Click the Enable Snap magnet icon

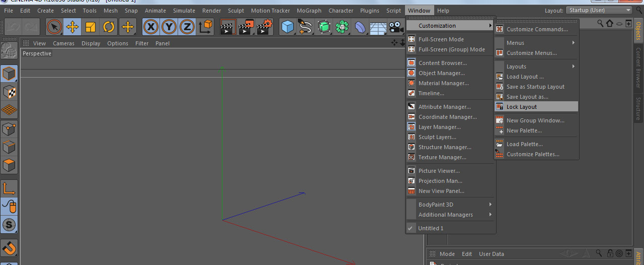click(x=9, y=248)
